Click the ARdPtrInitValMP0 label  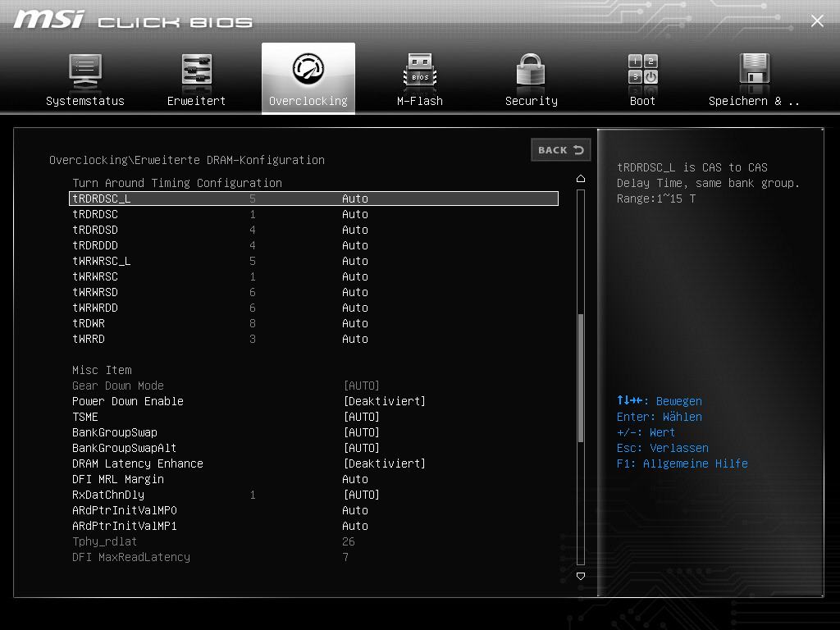coord(125,510)
